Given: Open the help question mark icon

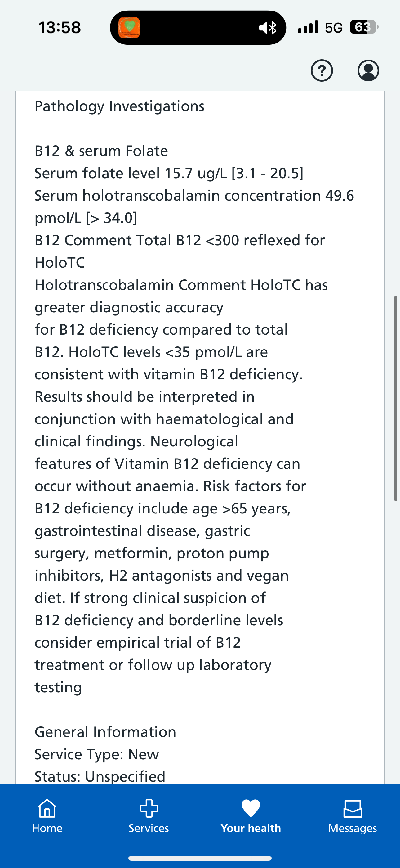Looking at the screenshot, I should click(x=322, y=71).
